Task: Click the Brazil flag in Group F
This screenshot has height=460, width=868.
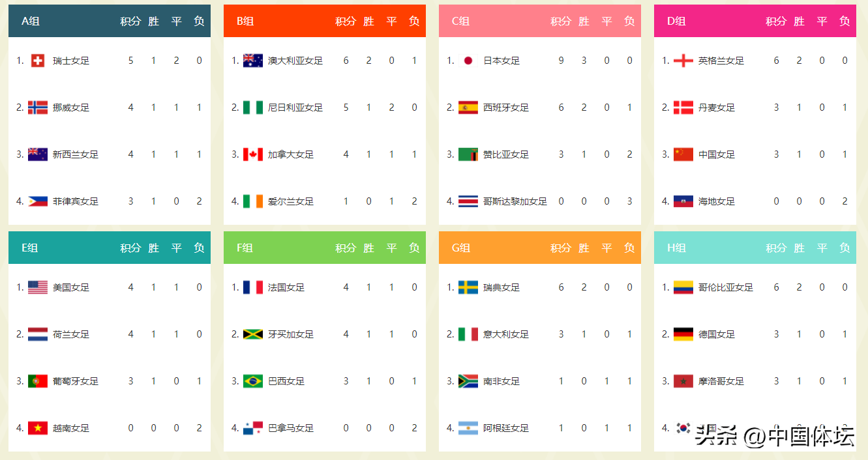Action: 253,381
